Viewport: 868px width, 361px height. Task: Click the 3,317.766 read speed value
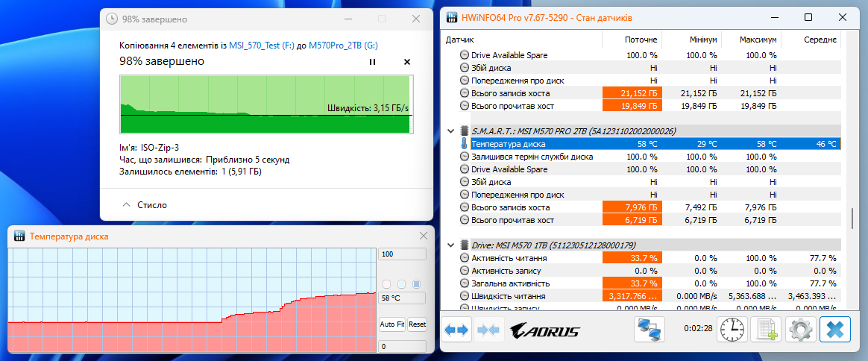632,296
